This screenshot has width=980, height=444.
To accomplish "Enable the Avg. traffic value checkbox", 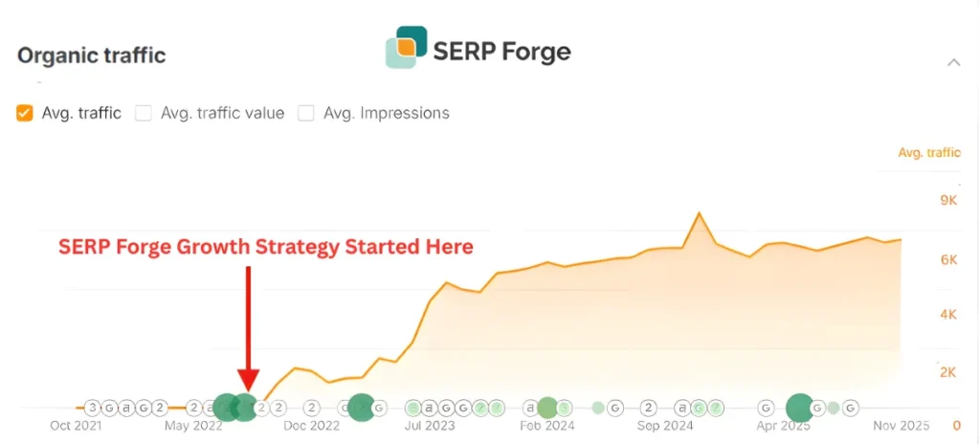I will click(x=144, y=113).
